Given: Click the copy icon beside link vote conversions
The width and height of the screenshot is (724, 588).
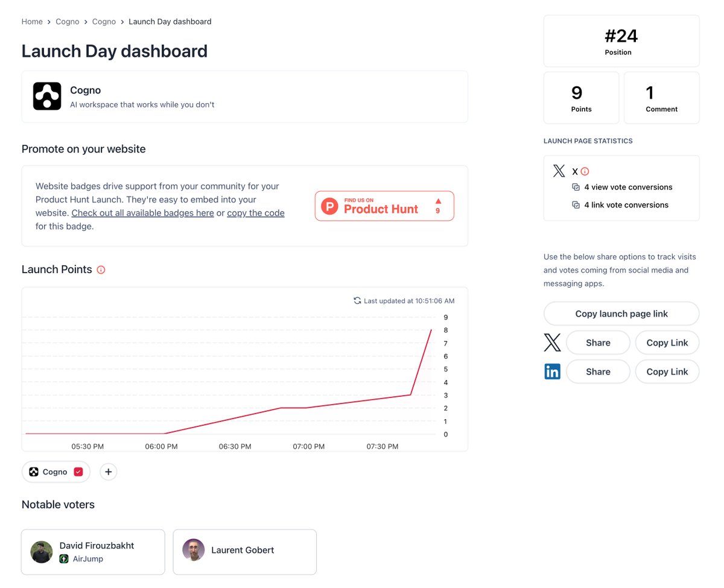Looking at the screenshot, I should coord(576,205).
